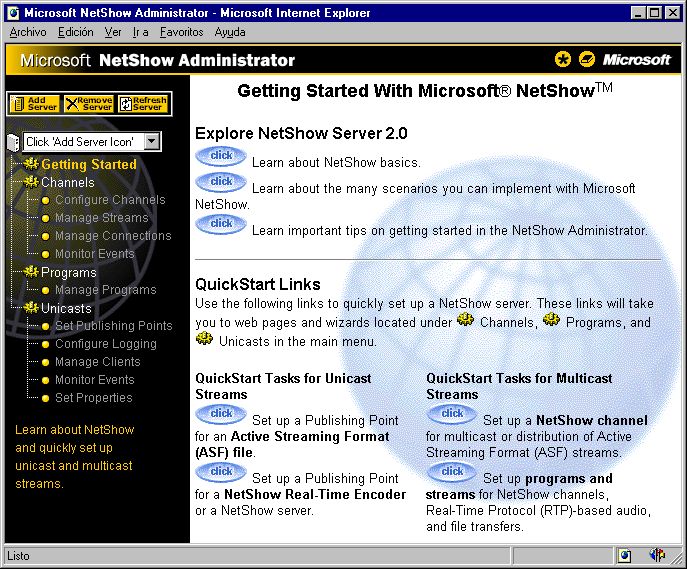This screenshot has width=687, height=569.
Task: Click the gear icon next to Unicasts in sidebar
Action: (31, 308)
